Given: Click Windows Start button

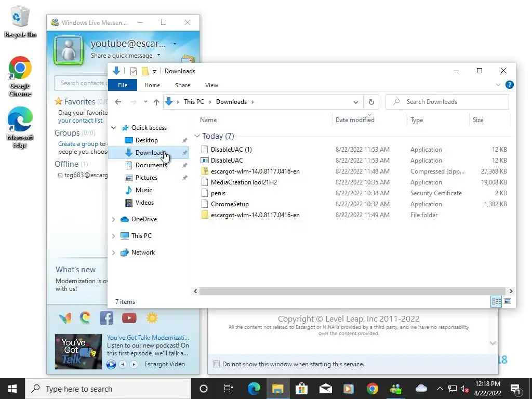Looking at the screenshot, I should tap(12, 389).
